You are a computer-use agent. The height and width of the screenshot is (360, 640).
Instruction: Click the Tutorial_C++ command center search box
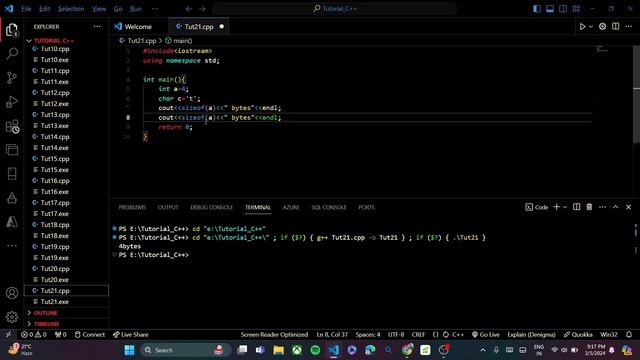[x=334, y=9]
